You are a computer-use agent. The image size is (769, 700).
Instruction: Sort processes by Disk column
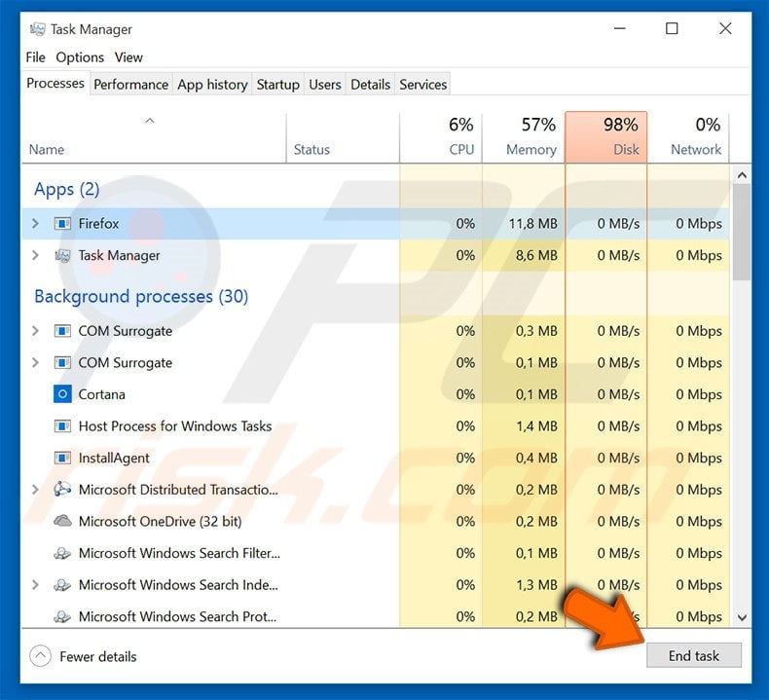click(606, 137)
